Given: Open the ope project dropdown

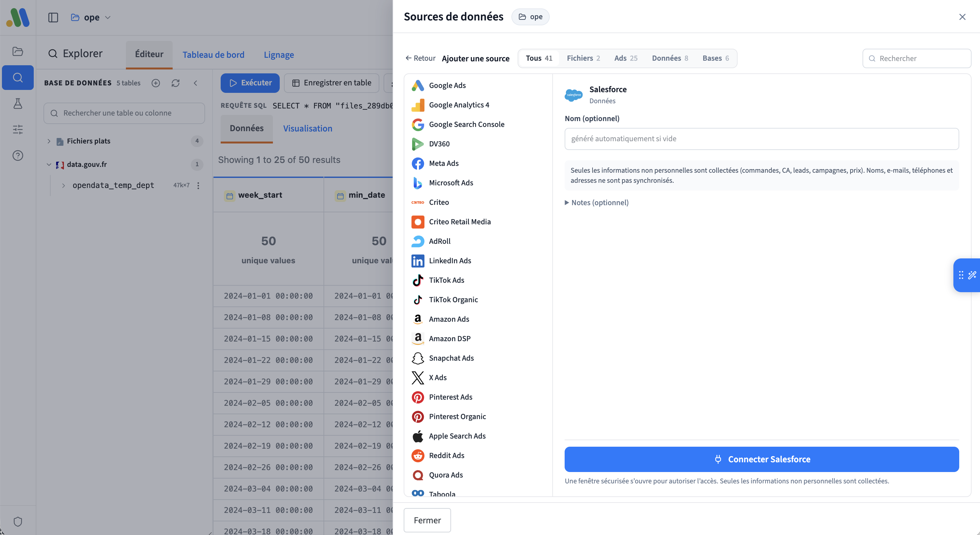Looking at the screenshot, I should (x=91, y=18).
